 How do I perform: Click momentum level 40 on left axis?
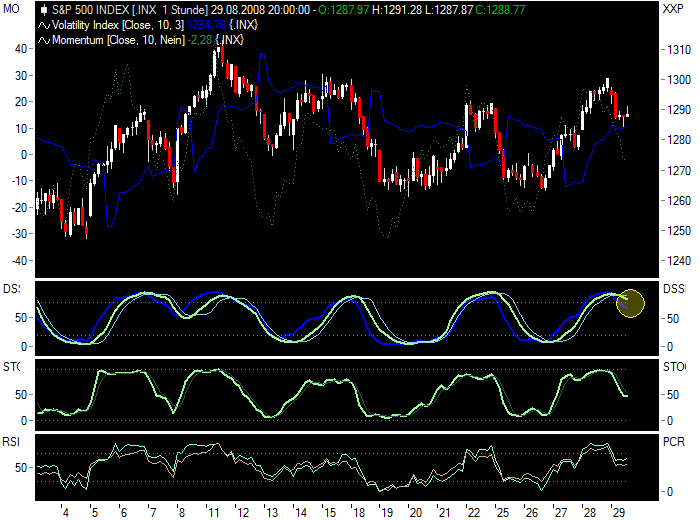pos(21,49)
